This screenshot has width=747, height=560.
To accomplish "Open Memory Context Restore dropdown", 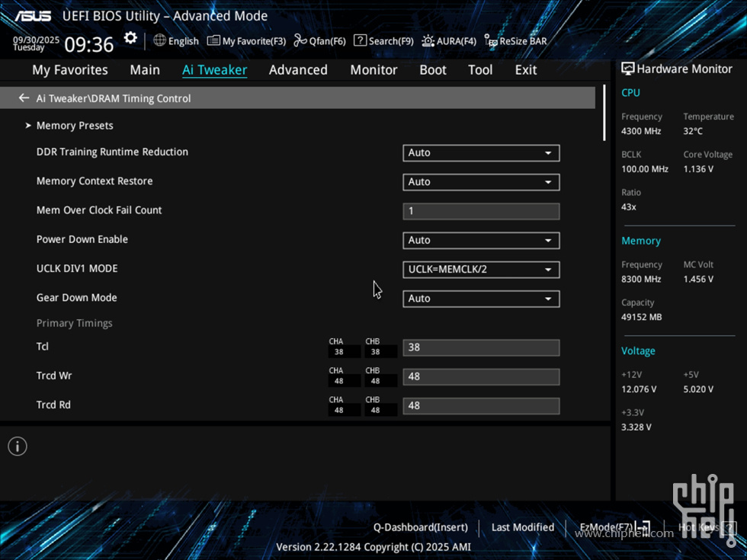I will click(481, 182).
